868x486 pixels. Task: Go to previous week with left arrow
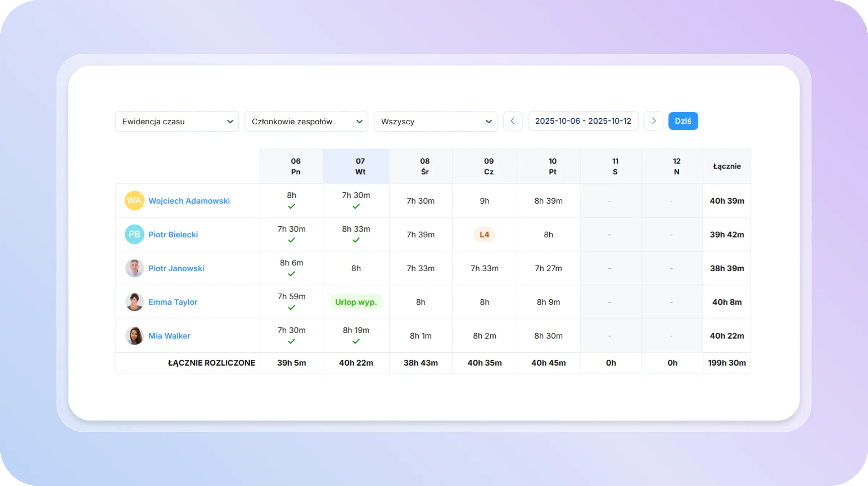(x=512, y=121)
